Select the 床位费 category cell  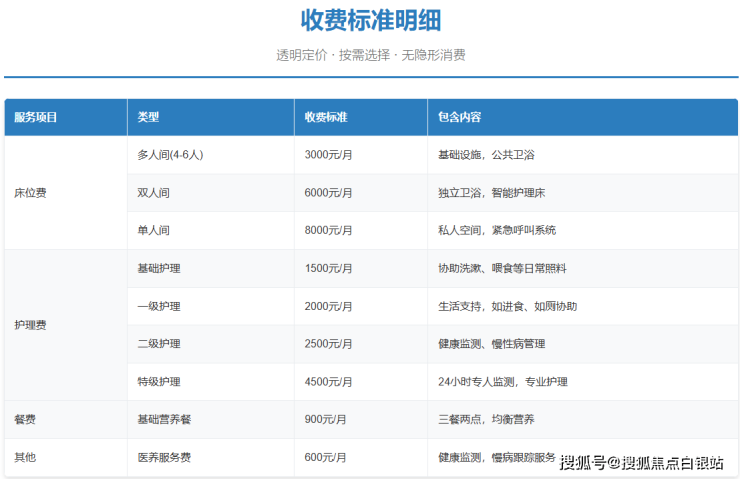(x=30, y=193)
